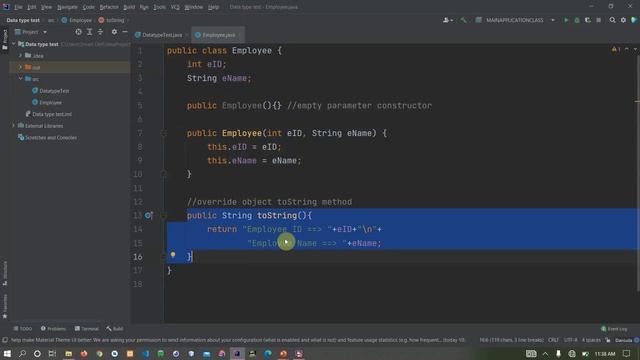
Task: Open the Build menu
Action: tap(129, 7)
